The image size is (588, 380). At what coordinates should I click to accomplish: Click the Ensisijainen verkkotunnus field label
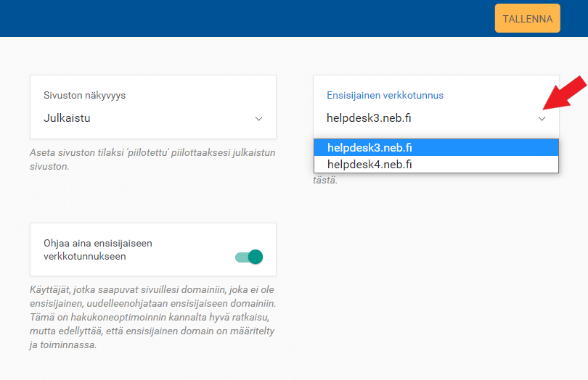pyautogui.click(x=385, y=95)
